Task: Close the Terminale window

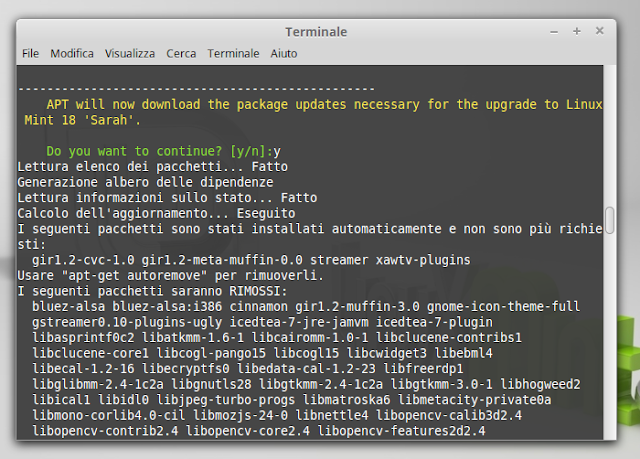Action: (600, 31)
